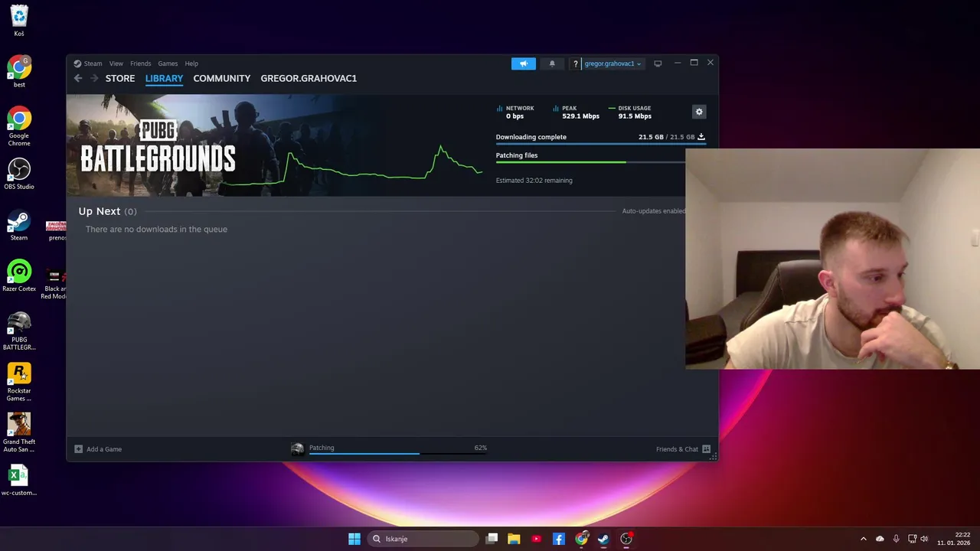This screenshot has height=551, width=980.
Task: Switch to the STORE tab
Action: (120, 78)
